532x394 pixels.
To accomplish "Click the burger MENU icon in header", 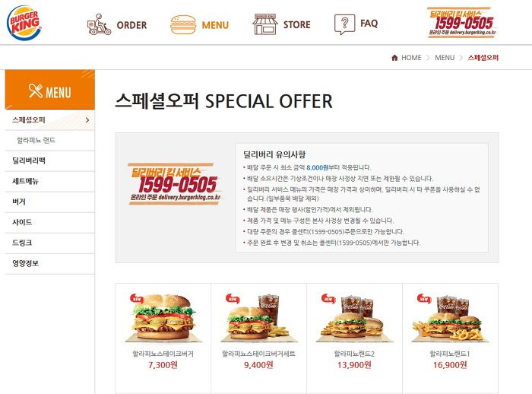I will pyautogui.click(x=183, y=24).
